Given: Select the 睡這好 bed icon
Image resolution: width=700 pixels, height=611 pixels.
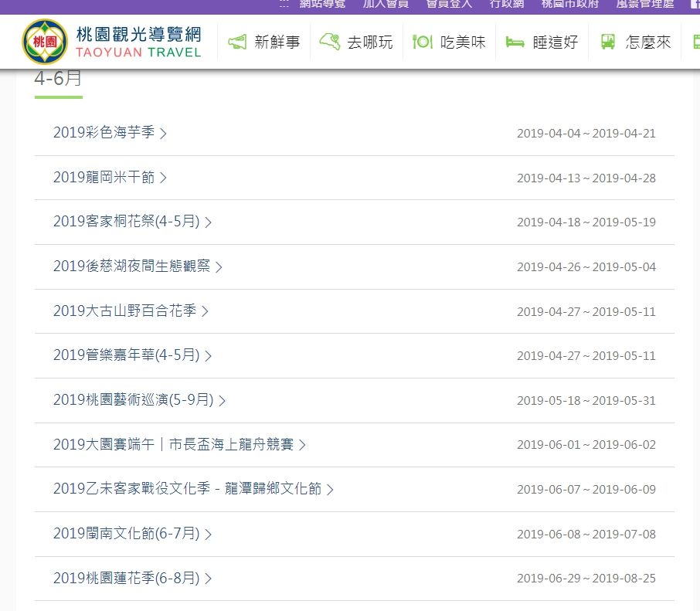Looking at the screenshot, I should click(x=514, y=41).
